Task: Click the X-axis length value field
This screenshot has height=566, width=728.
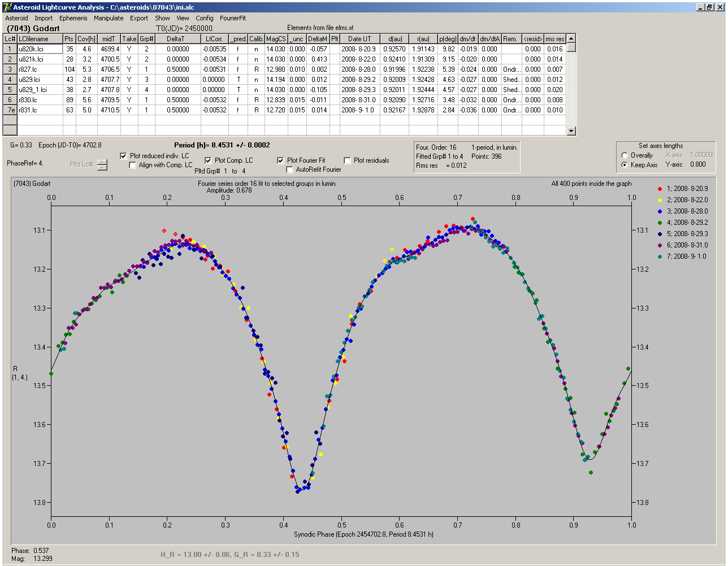Action: pos(701,155)
